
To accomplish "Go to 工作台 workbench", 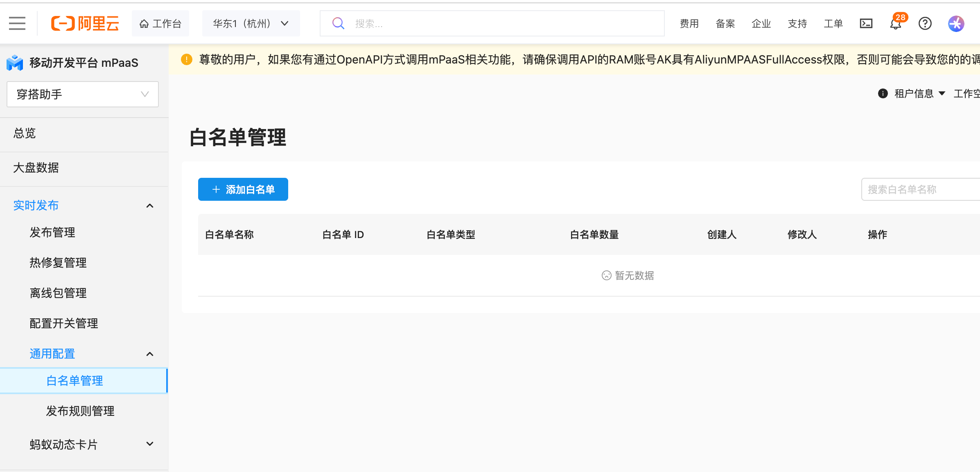I will (x=160, y=23).
